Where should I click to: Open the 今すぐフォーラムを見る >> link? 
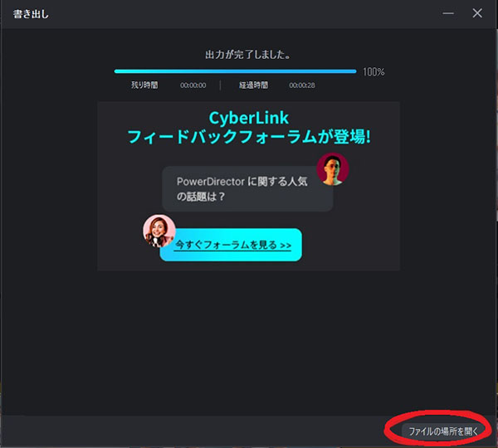click(x=232, y=245)
